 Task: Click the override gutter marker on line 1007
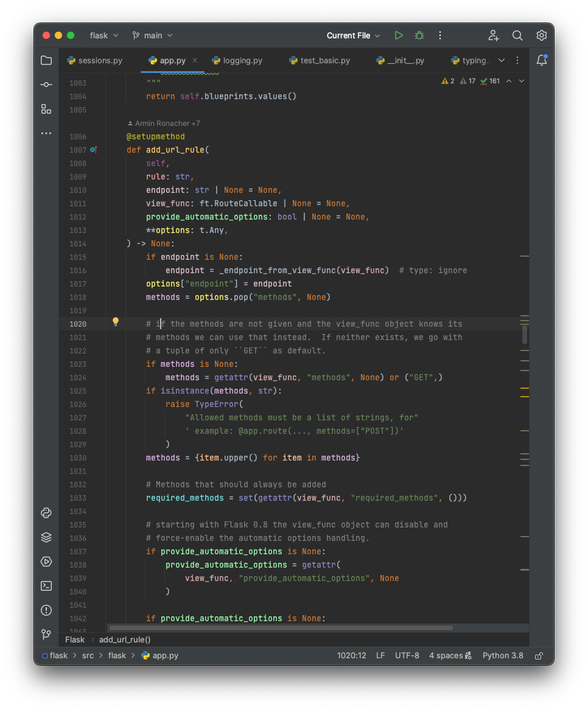click(93, 150)
